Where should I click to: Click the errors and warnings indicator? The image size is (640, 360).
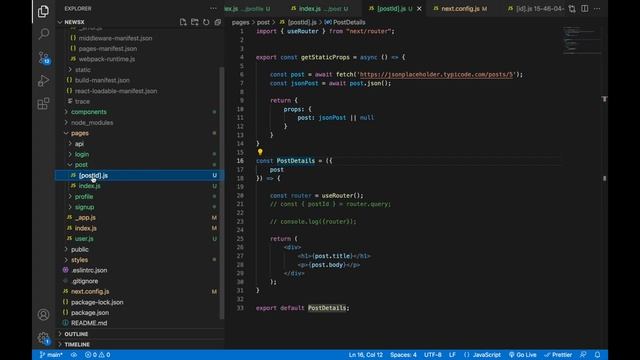click(x=98, y=355)
